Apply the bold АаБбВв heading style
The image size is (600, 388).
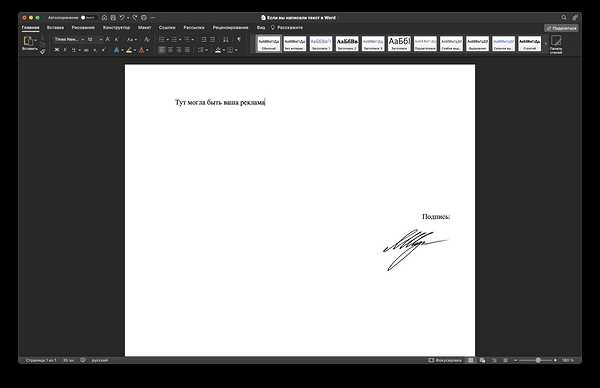[347, 43]
